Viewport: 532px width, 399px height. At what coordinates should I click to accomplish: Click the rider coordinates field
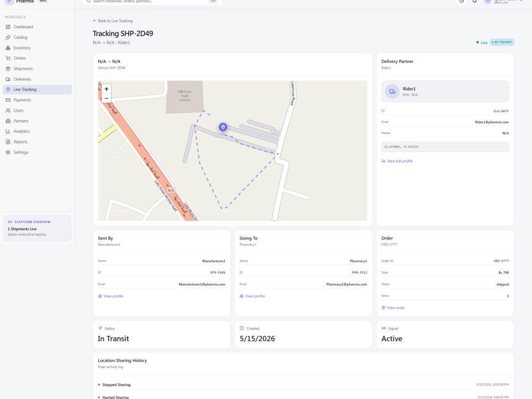click(x=445, y=147)
